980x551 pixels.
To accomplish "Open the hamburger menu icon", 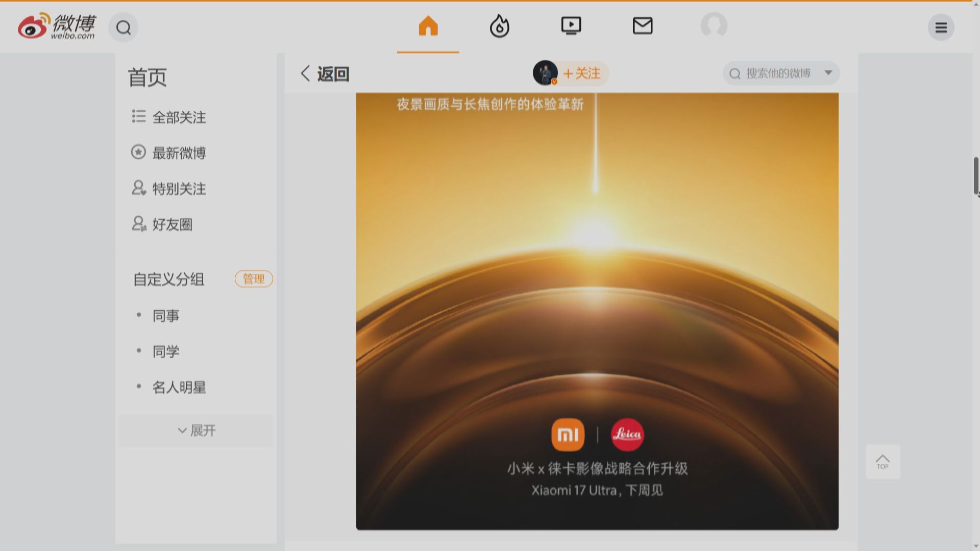I will click(x=941, y=28).
